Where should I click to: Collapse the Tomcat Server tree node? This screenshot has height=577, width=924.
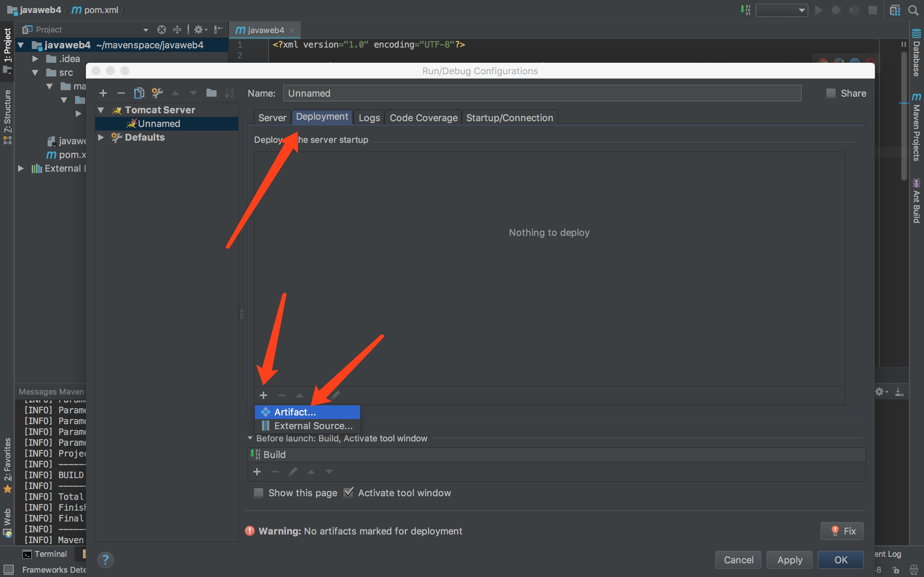click(x=101, y=110)
